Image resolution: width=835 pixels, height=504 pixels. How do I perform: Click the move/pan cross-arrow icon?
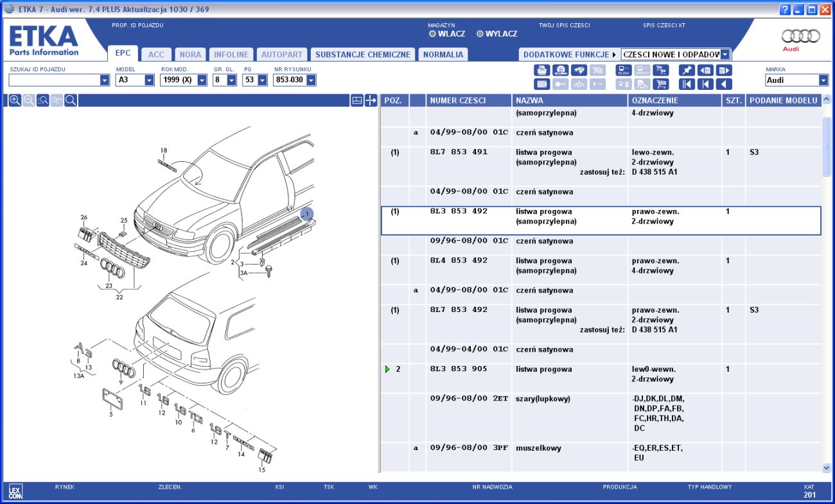coord(371,100)
